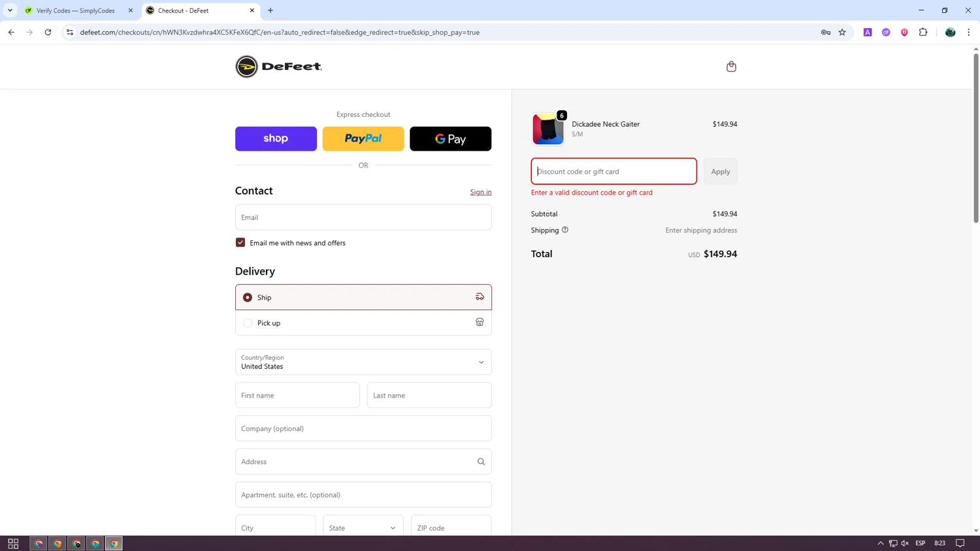Click the red shield extension icon
Screen dimensions: 980x551
pos(904,32)
